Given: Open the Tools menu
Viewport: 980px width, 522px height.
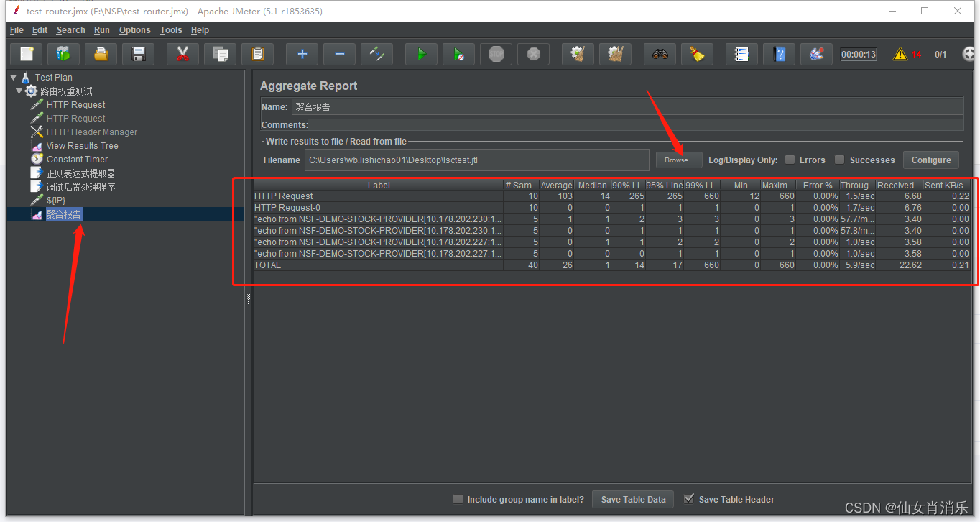Looking at the screenshot, I should click(x=171, y=30).
